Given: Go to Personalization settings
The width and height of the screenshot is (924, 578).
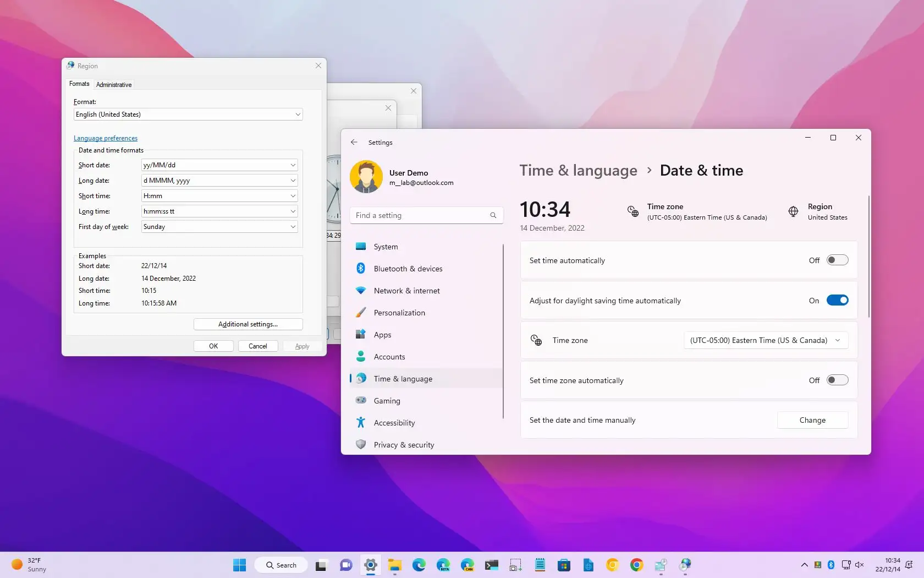Looking at the screenshot, I should click(x=399, y=312).
